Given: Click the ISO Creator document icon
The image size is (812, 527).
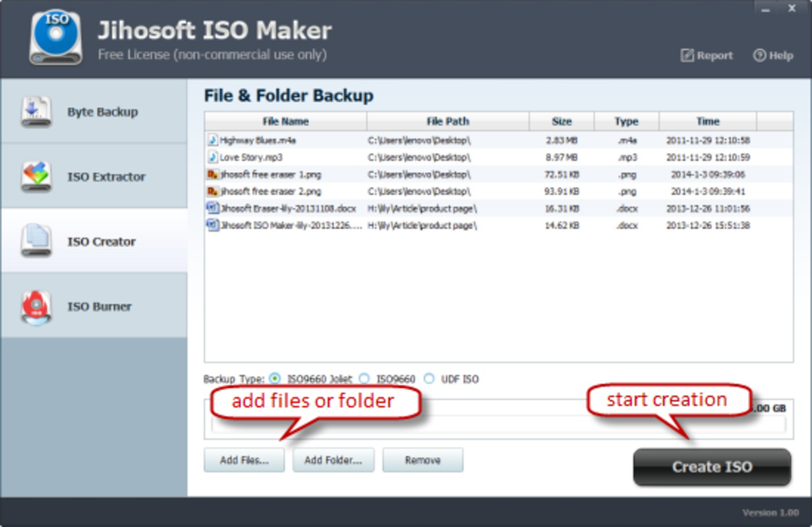Looking at the screenshot, I should [36, 241].
